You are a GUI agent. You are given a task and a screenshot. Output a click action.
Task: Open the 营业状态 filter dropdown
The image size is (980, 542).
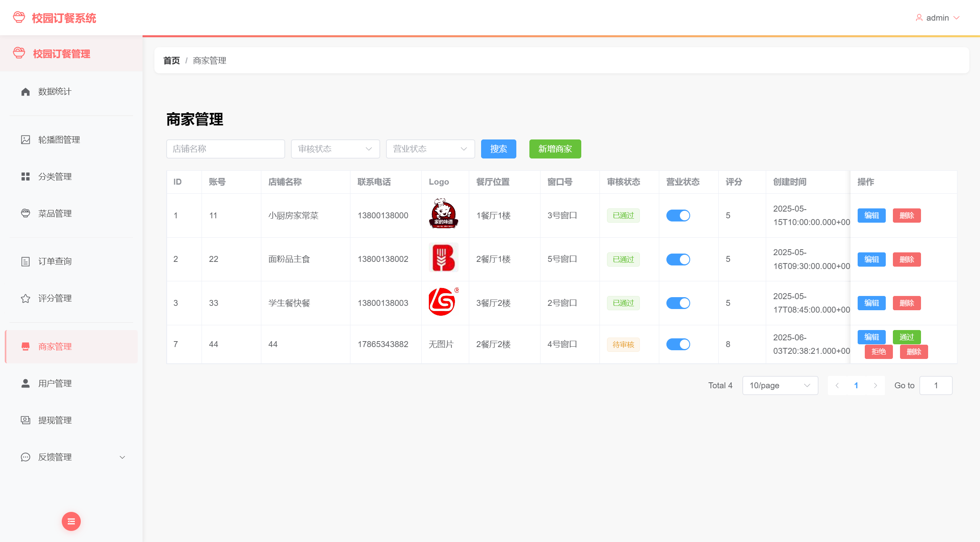pyautogui.click(x=430, y=149)
